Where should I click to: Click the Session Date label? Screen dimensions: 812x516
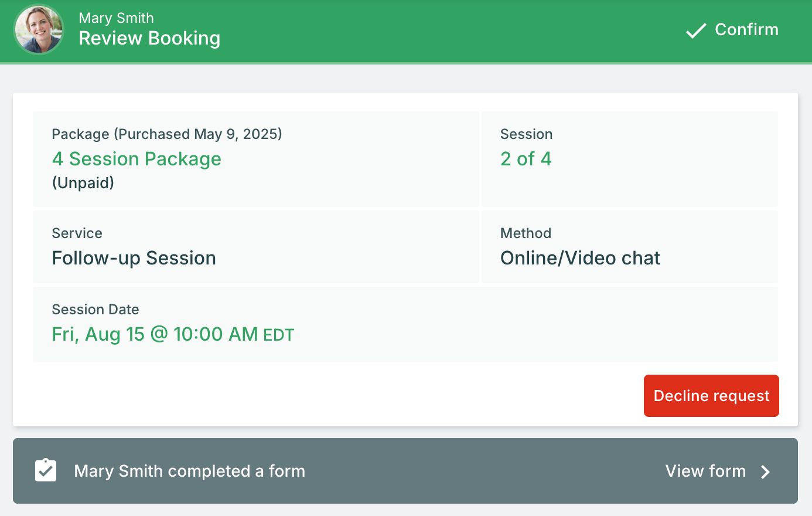point(95,310)
